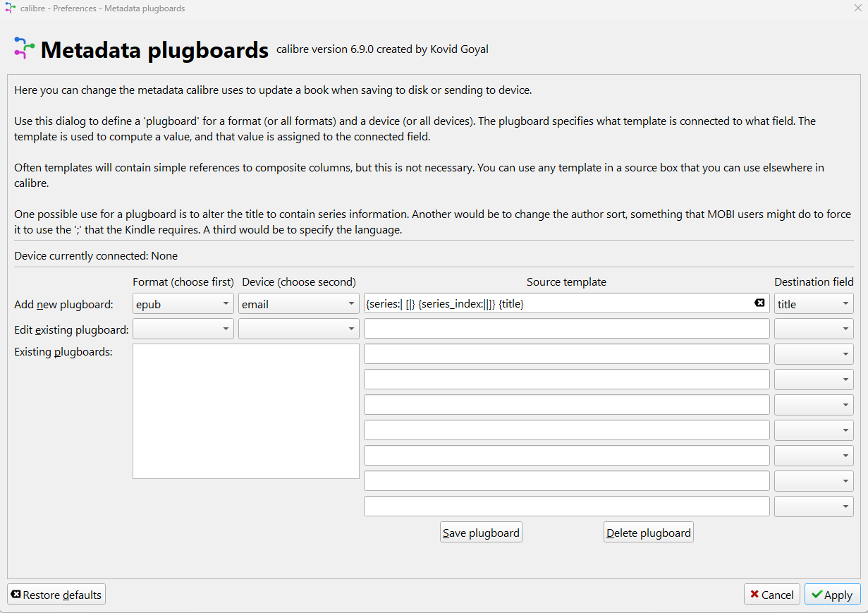
Task: Expand the Destination field dropdown set to title
Action: [x=814, y=304]
